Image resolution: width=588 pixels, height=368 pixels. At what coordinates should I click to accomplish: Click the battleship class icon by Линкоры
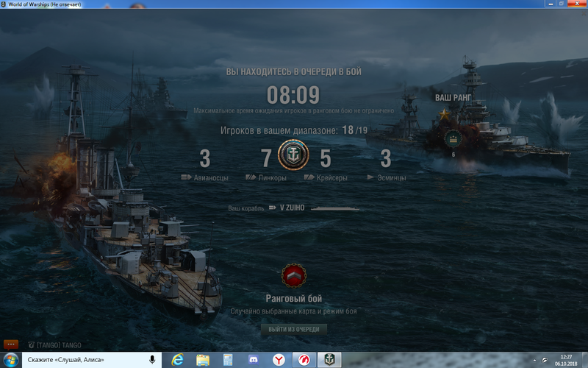coord(251,177)
